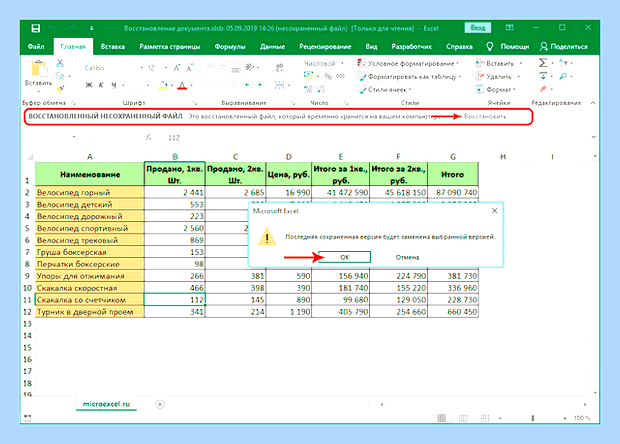Image resolution: width=620 pixels, height=444 pixels.
Task: Click the Clear eraser icon
Action: tap(543, 89)
